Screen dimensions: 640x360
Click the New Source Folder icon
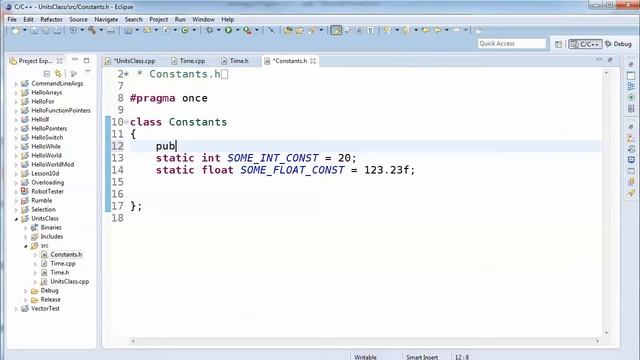147,30
